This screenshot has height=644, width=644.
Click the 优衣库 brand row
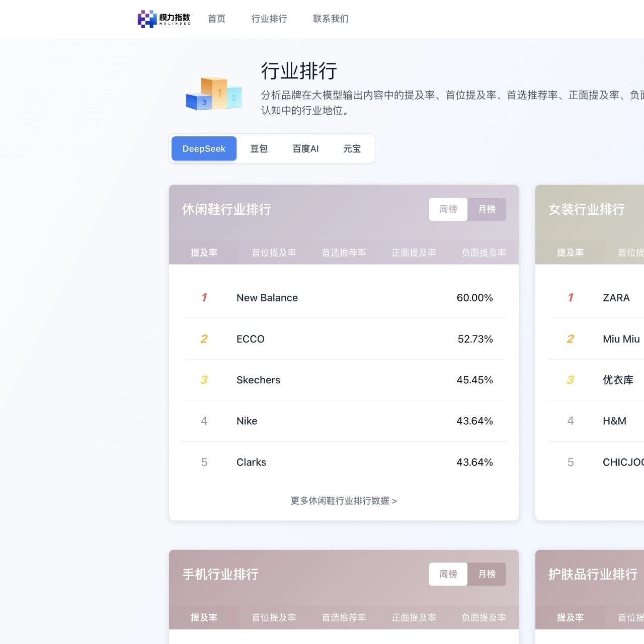click(596, 380)
